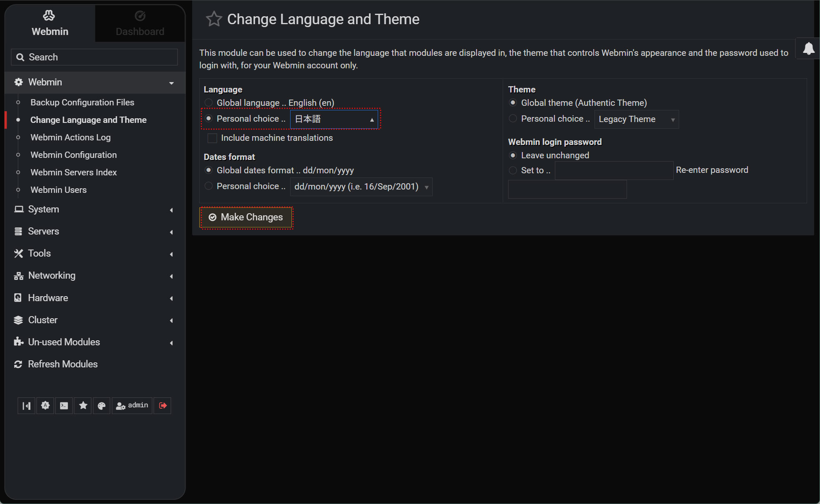Open the notifications bell
Image resolution: width=820 pixels, height=504 pixels.
(x=808, y=49)
